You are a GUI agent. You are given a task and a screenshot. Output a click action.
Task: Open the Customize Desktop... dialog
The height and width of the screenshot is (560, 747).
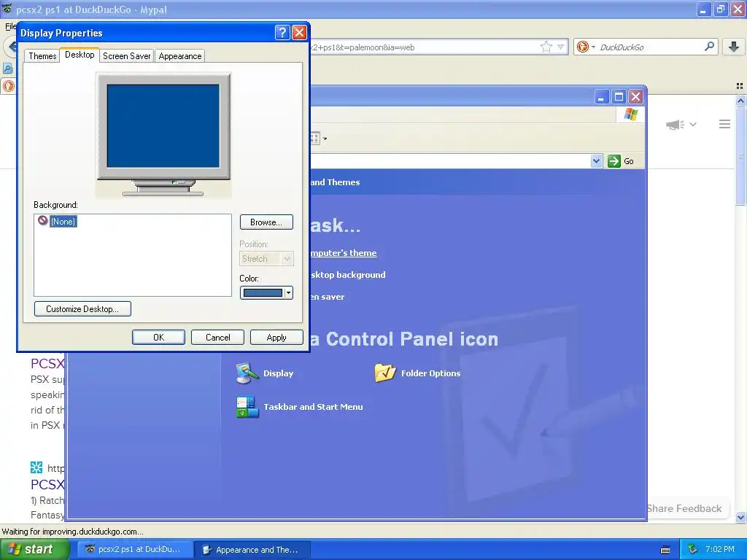82,309
